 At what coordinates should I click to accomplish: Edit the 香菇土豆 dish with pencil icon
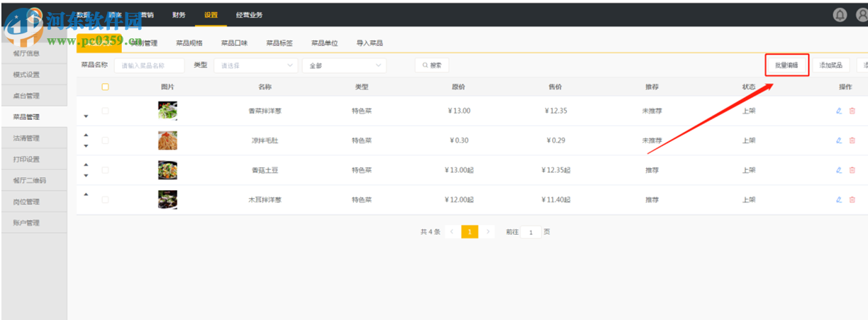839,170
